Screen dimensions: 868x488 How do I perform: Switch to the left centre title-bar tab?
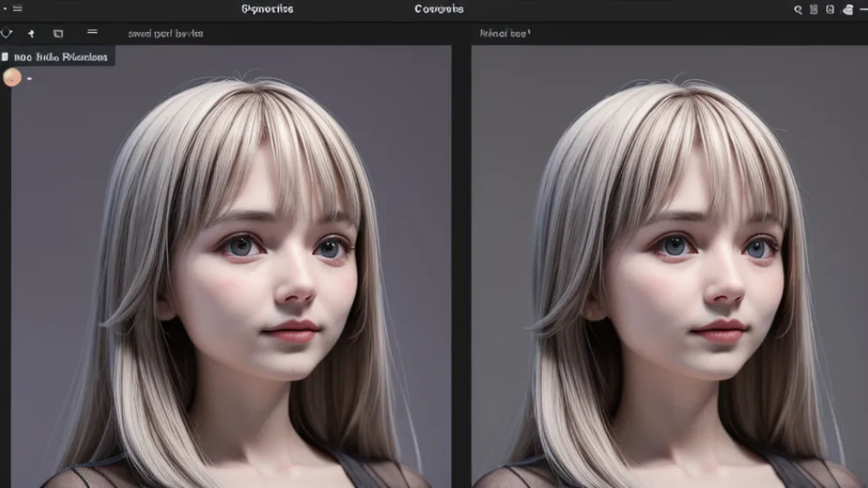(267, 9)
